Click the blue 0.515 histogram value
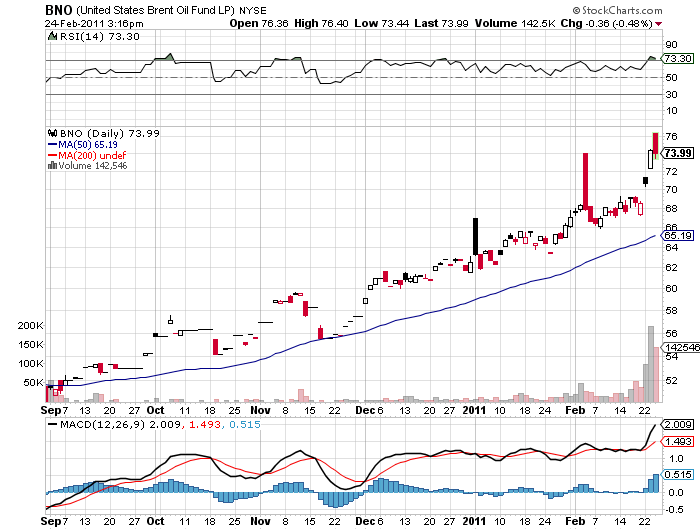Viewport: 700px width, 530px height. coord(245,424)
